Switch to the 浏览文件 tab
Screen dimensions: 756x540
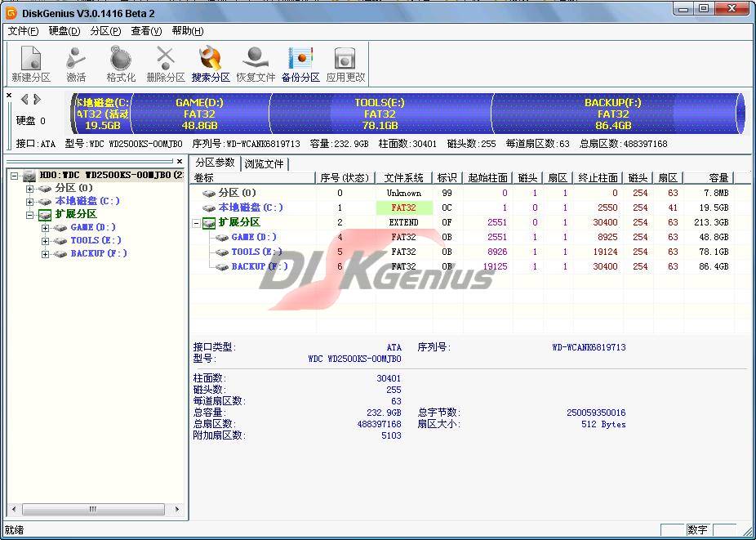[264, 163]
